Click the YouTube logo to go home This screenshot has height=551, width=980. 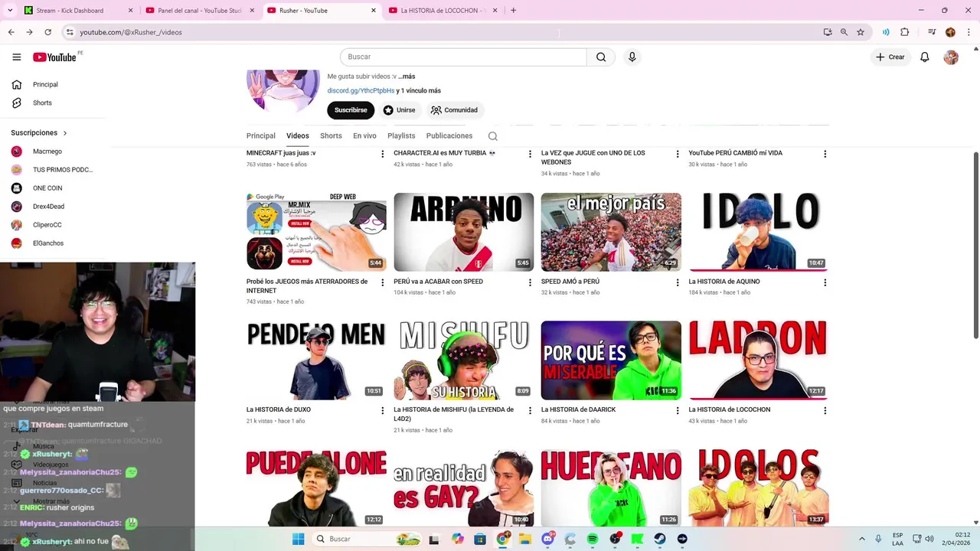point(54,57)
